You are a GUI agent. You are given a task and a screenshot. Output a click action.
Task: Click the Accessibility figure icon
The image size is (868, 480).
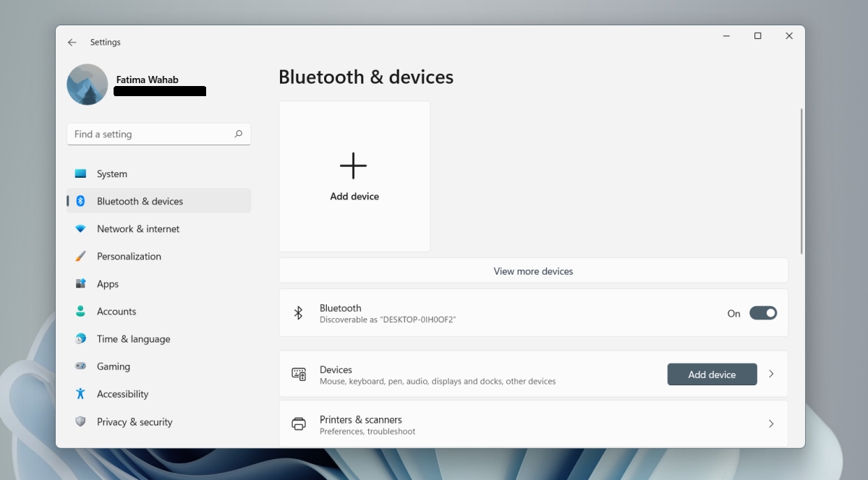point(81,394)
